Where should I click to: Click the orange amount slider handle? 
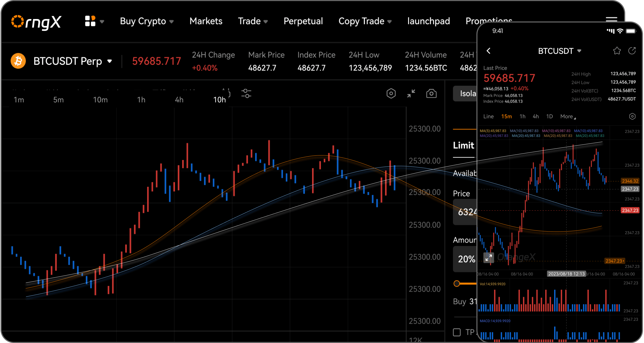click(x=457, y=284)
